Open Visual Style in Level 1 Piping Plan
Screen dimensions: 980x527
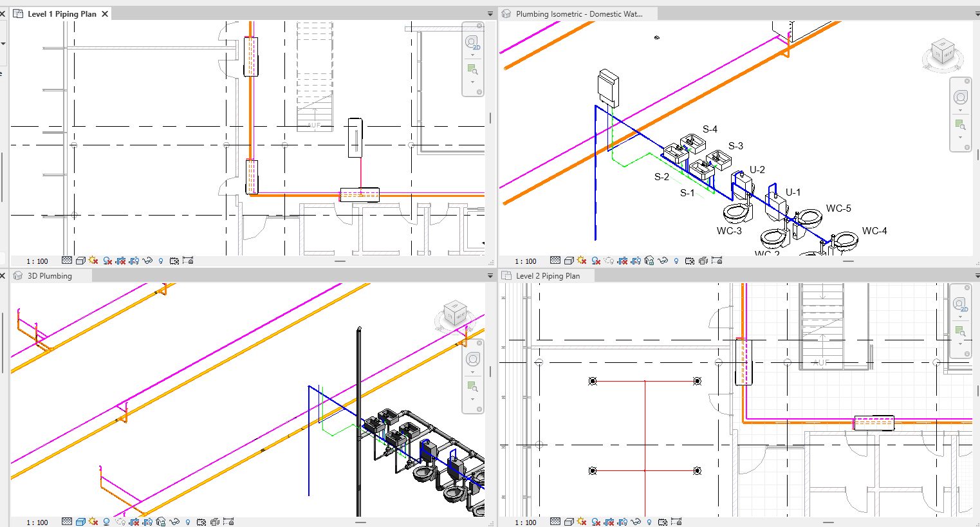click(80, 261)
